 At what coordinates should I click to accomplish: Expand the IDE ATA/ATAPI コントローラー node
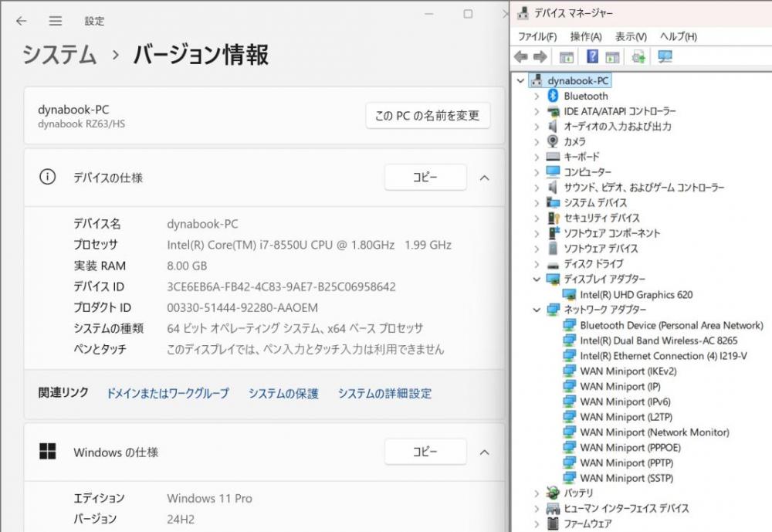coord(537,111)
